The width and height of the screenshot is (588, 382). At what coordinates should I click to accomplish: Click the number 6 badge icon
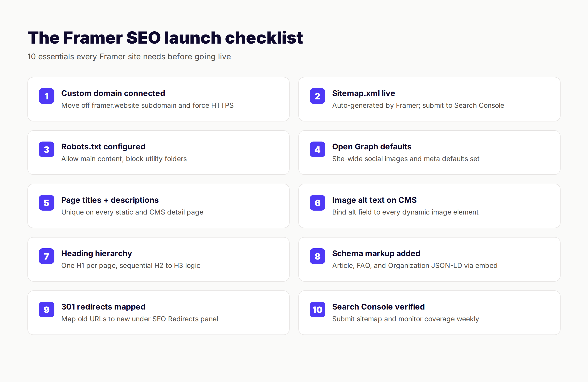point(318,203)
